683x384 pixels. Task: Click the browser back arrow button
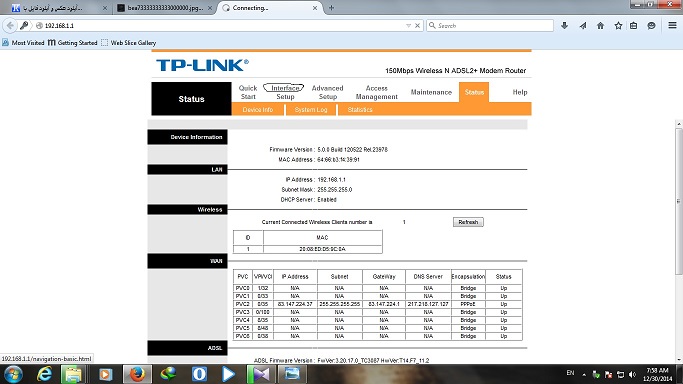click(10, 26)
